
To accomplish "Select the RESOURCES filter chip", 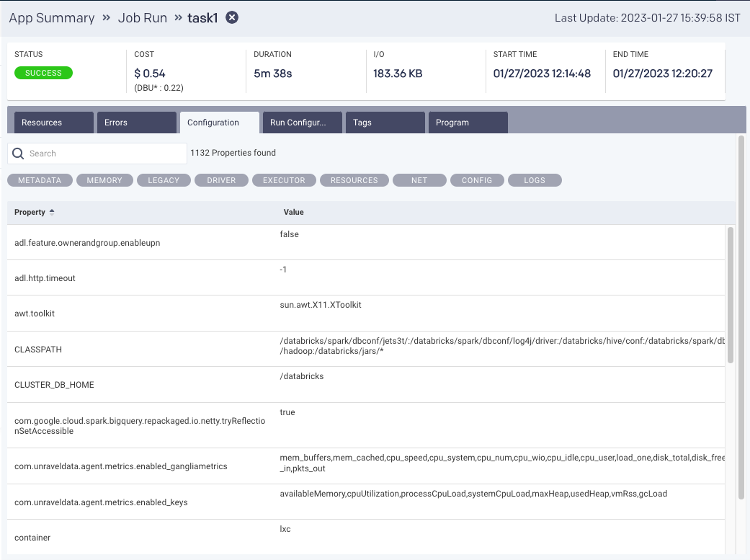I will pyautogui.click(x=354, y=180).
